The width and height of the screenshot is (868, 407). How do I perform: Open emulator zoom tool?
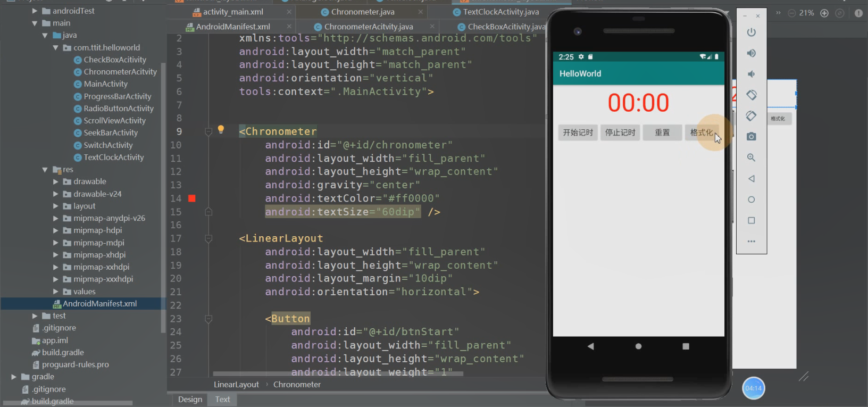752,157
